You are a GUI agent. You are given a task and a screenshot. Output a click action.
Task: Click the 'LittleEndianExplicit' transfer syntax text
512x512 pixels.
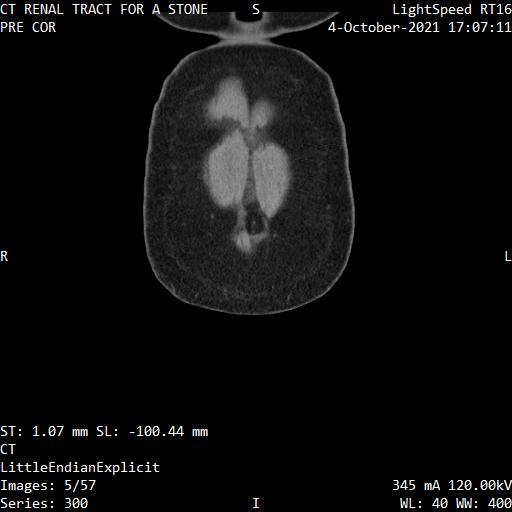coord(80,467)
